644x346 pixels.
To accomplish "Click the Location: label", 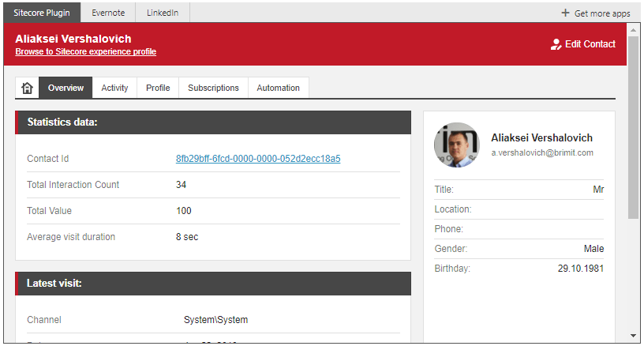I will [x=453, y=209].
